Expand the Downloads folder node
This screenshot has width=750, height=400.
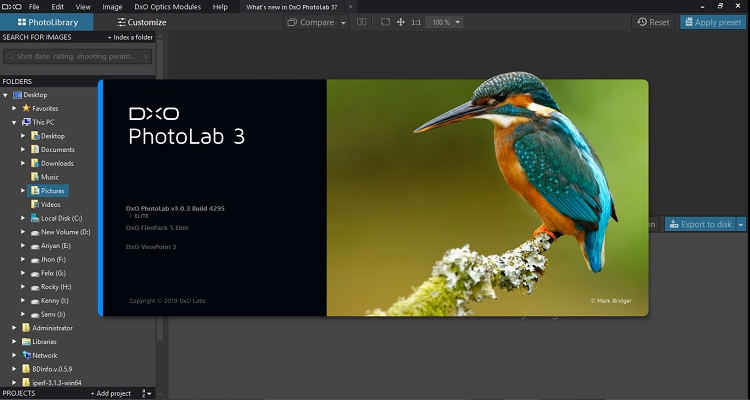(23, 163)
